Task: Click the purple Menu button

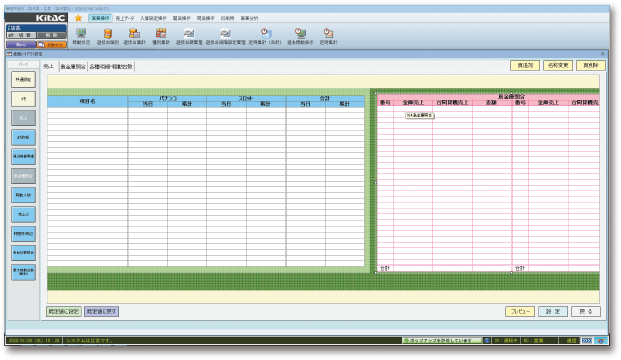Action: coord(21,45)
